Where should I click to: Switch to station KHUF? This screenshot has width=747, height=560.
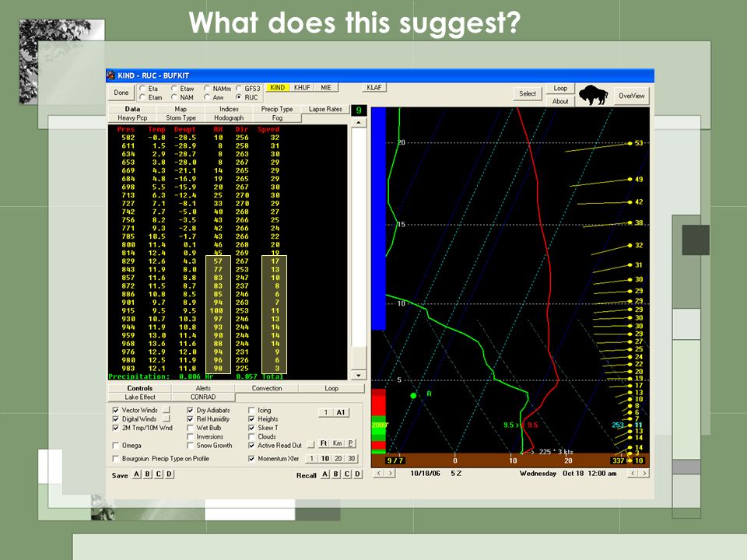click(302, 88)
